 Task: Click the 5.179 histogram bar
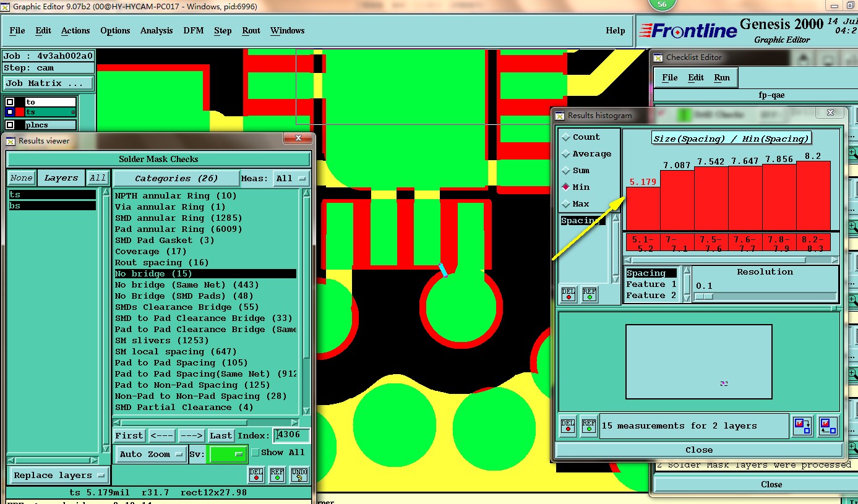point(643,208)
